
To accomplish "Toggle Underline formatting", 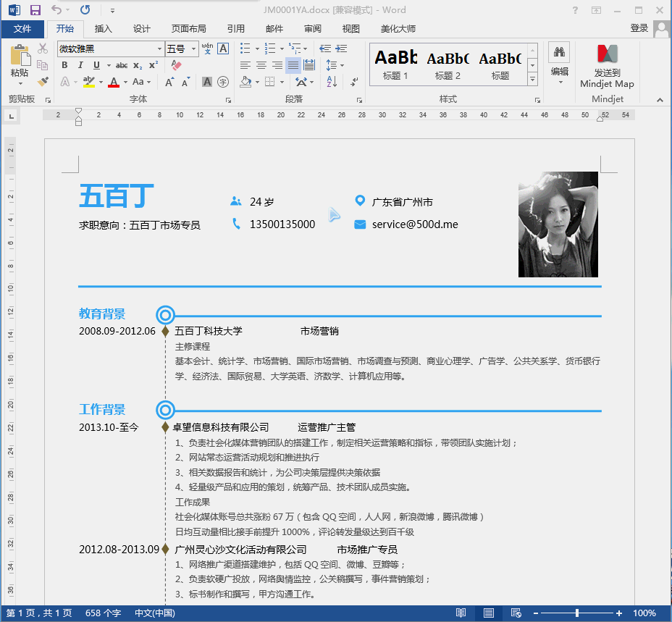I will click(96, 65).
